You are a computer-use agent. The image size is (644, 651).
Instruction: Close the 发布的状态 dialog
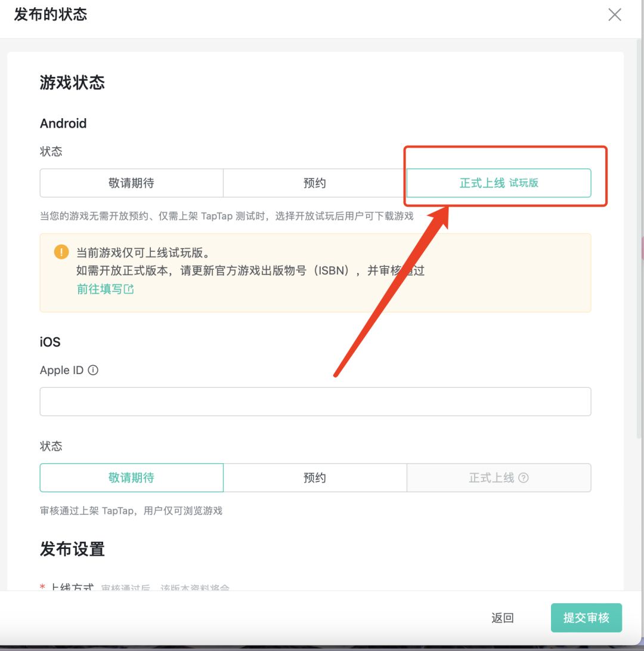pyautogui.click(x=614, y=15)
